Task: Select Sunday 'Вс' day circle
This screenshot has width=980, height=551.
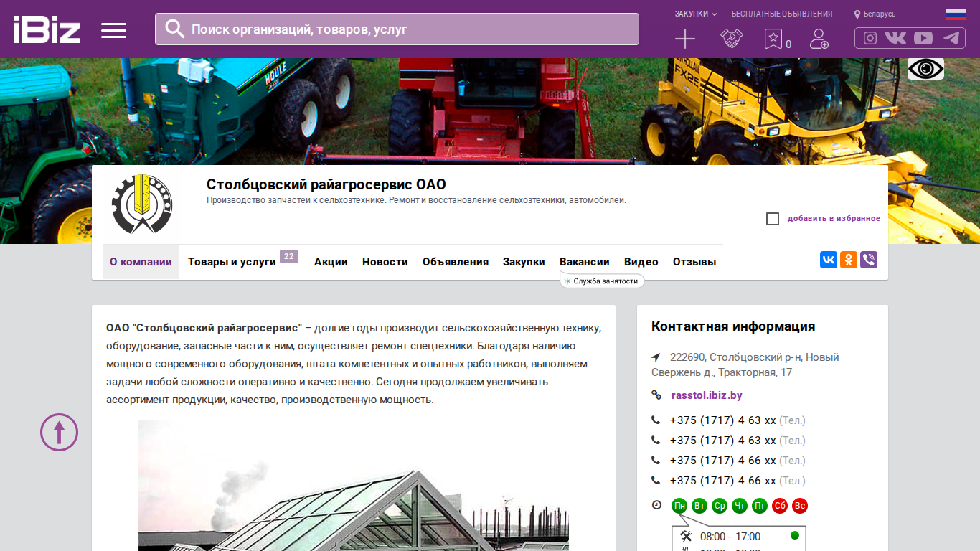Action: tap(800, 506)
